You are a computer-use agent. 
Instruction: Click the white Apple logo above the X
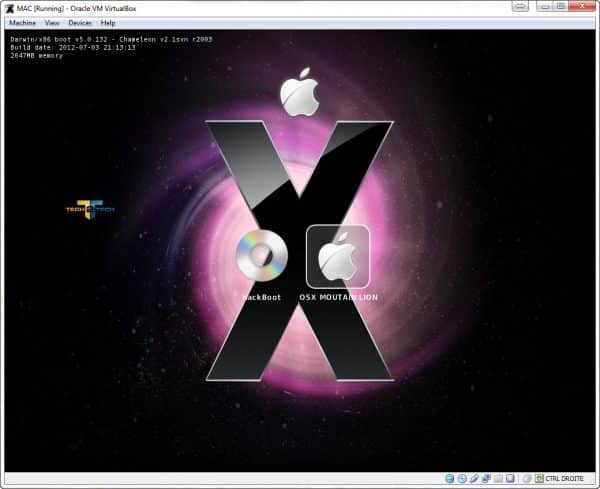pyautogui.click(x=298, y=94)
